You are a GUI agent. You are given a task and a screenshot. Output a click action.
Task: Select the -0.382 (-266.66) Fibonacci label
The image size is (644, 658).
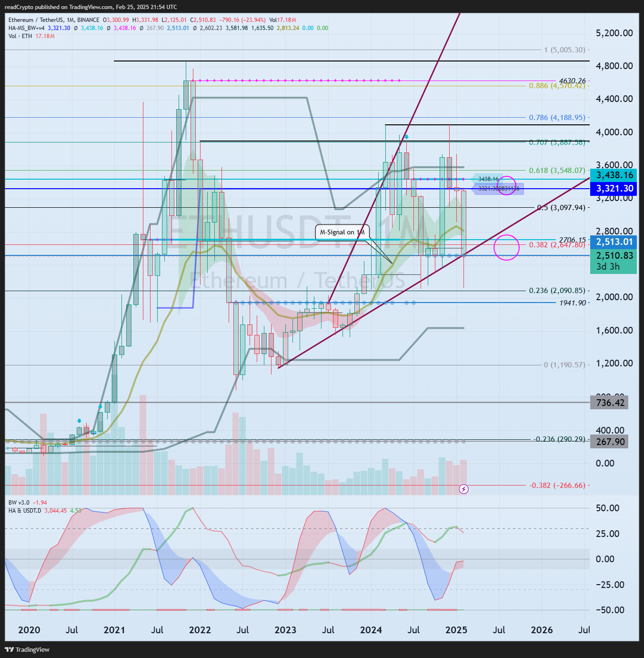pyautogui.click(x=558, y=486)
